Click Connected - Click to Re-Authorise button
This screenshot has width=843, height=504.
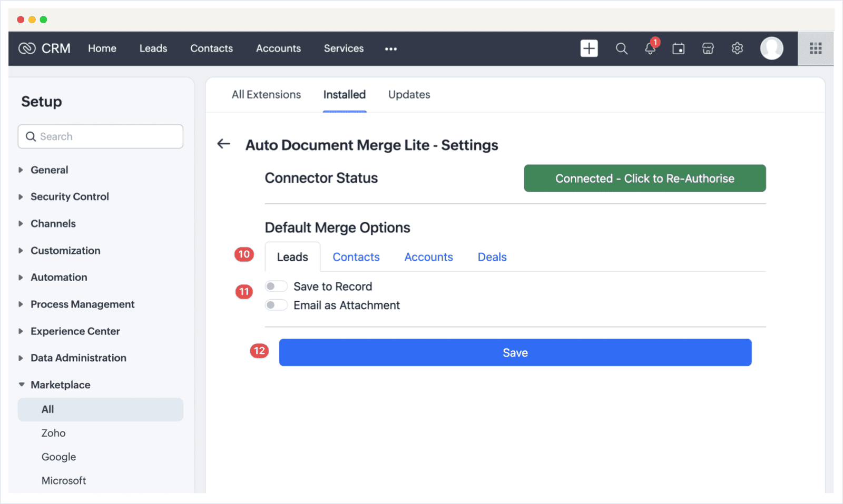[x=645, y=179]
